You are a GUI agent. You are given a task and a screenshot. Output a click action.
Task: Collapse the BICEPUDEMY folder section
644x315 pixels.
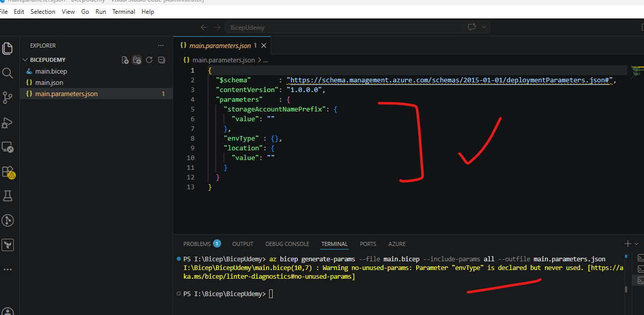[47, 60]
